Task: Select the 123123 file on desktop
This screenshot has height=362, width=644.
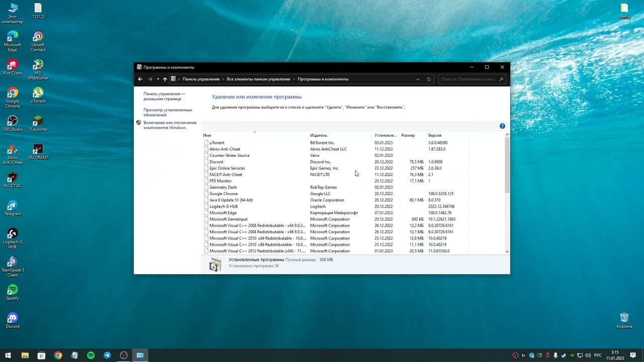Action: tap(38, 11)
